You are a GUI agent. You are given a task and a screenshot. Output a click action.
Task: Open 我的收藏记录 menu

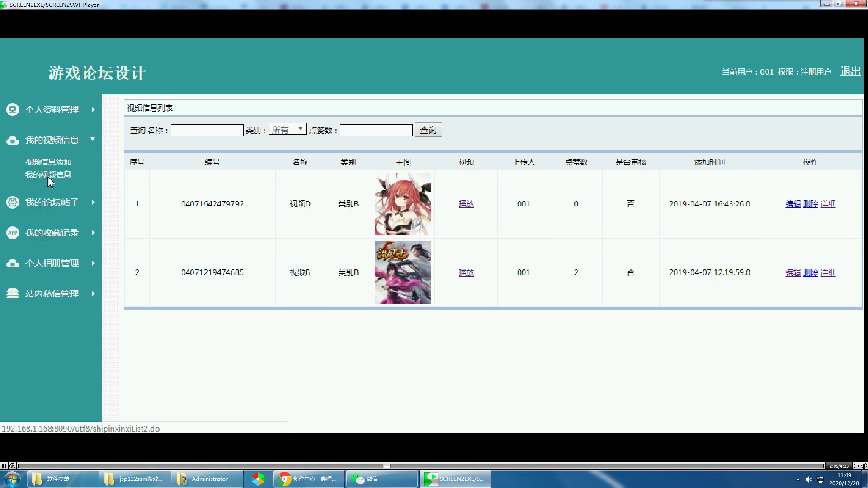point(52,233)
